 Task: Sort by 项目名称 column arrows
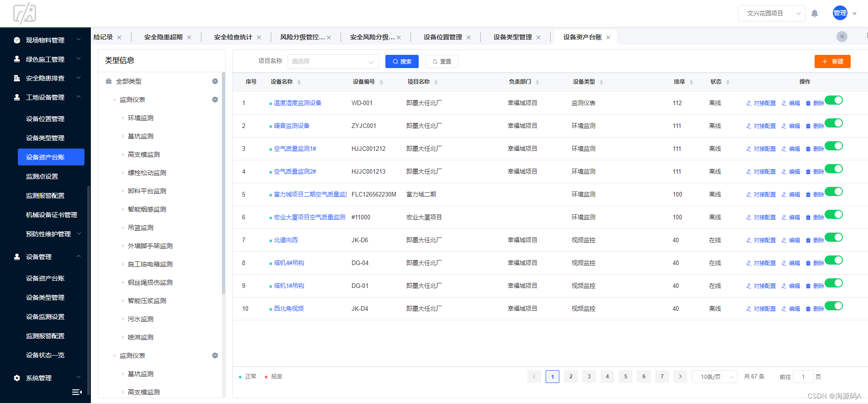(436, 82)
